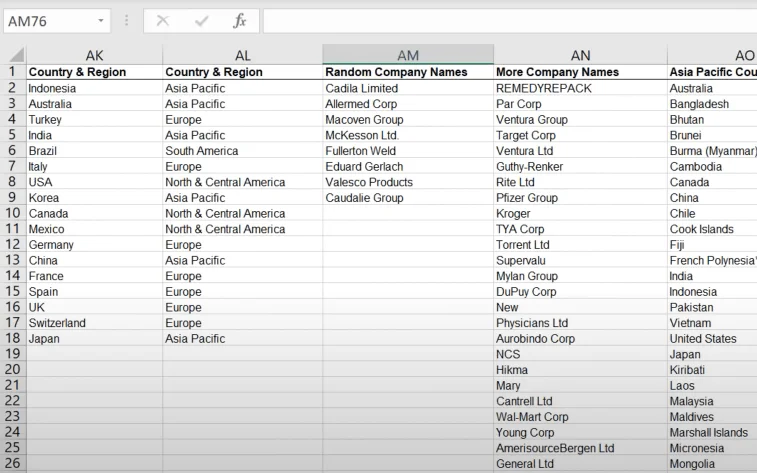Screen dimensions: 757x473
Task: Open the Insert Function fx icon
Action: coord(239,21)
